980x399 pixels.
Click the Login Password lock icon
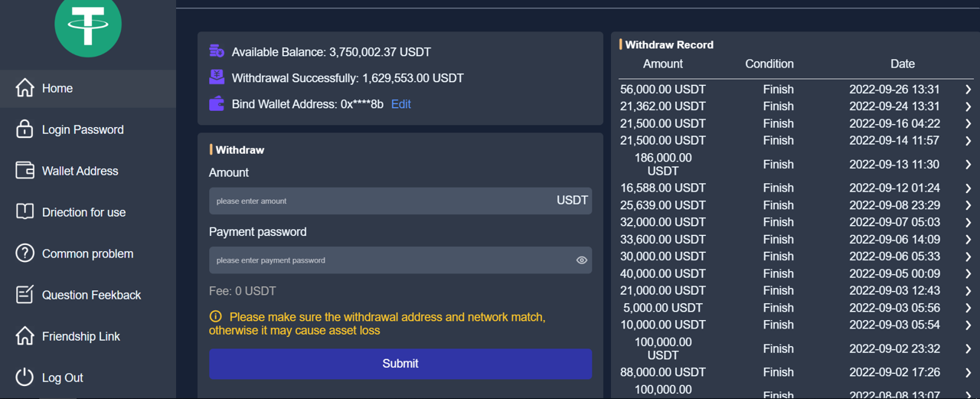[x=24, y=129]
